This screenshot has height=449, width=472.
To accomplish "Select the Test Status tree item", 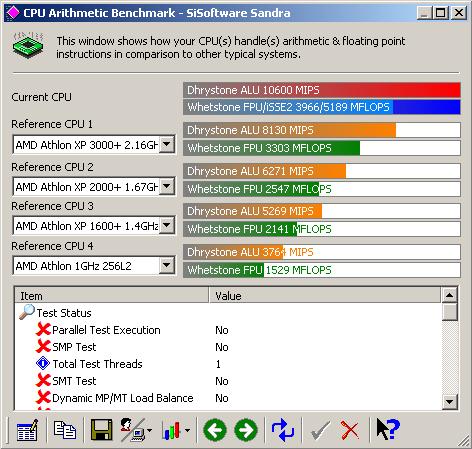I will 64,313.
